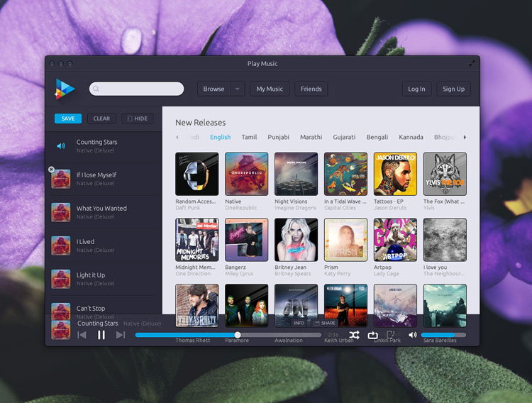Click Log In

416,89
